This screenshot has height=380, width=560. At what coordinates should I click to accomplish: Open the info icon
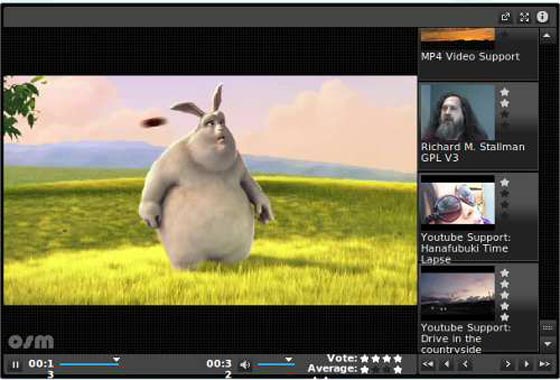pos(542,17)
